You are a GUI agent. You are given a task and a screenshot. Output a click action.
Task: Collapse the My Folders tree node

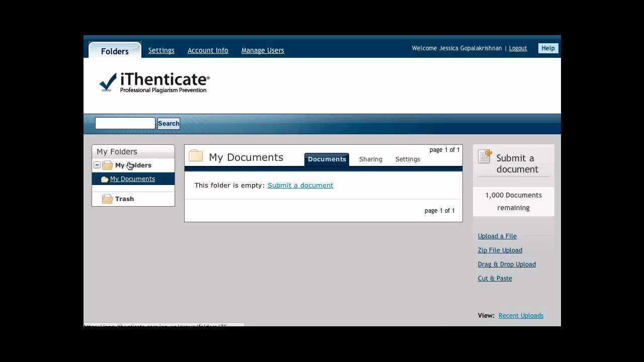pyautogui.click(x=97, y=165)
